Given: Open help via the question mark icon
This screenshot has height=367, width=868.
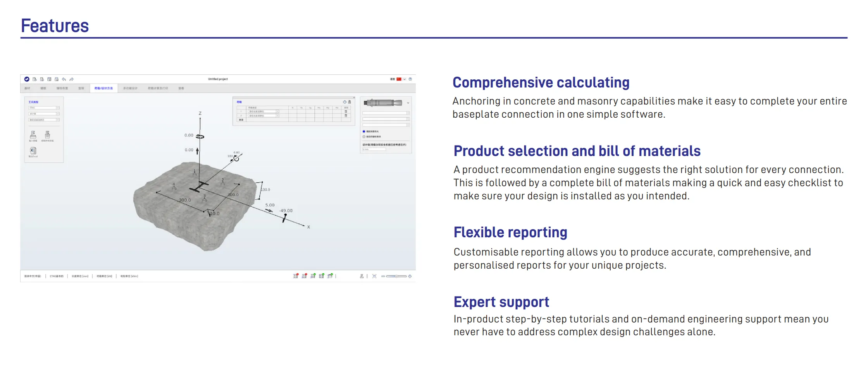Looking at the screenshot, I should 410,79.
